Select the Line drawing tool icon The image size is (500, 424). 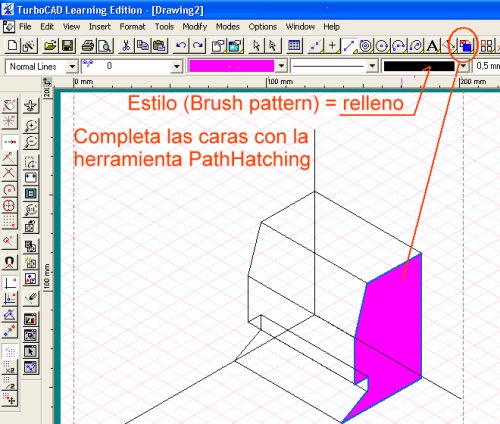coord(348,46)
